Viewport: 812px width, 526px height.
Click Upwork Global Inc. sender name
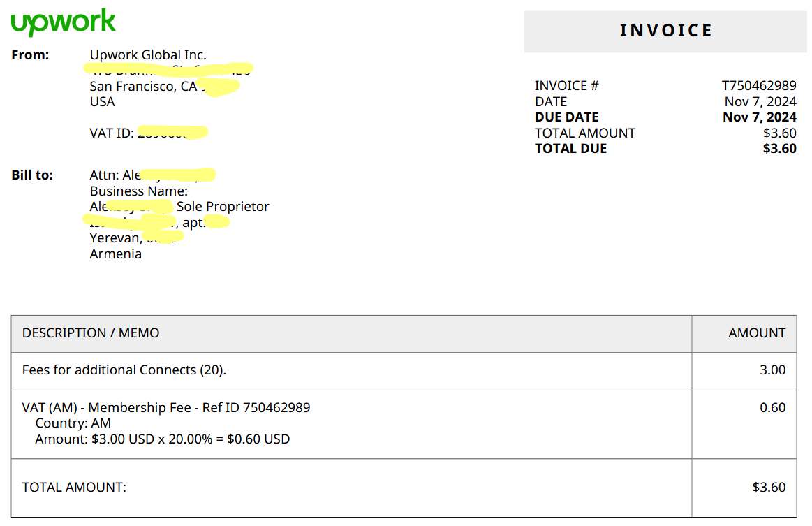coord(148,55)
